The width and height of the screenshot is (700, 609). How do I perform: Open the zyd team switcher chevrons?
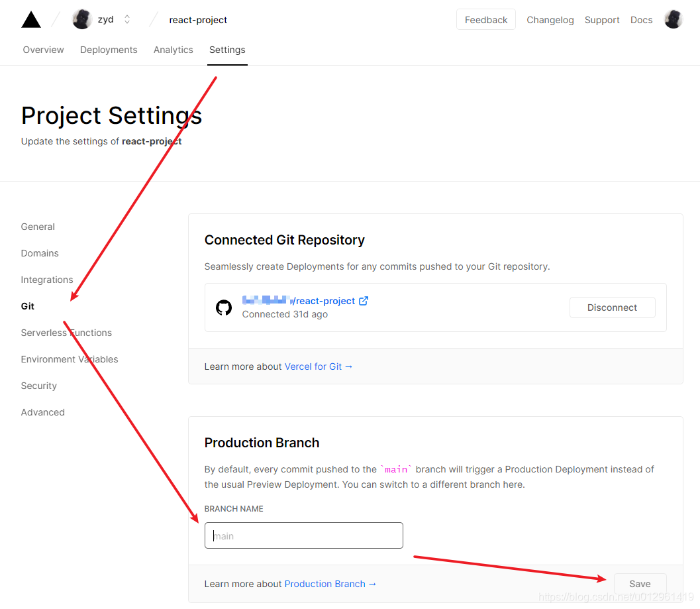point(127,20)
